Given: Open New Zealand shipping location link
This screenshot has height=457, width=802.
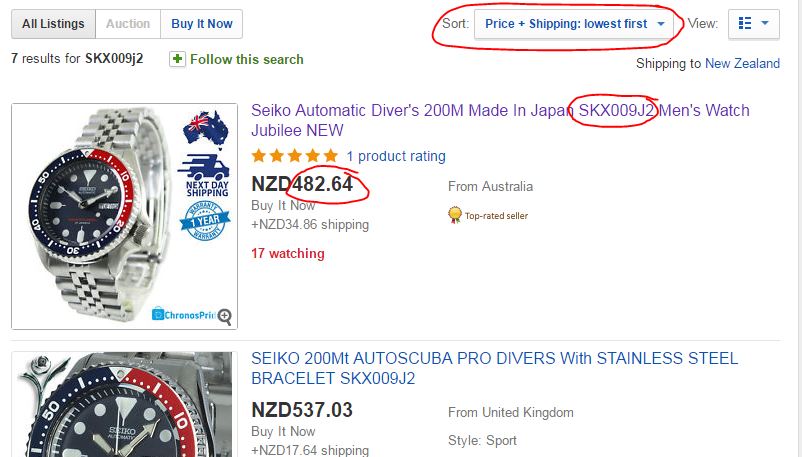Looking at the screenshot, I should 742,63.
